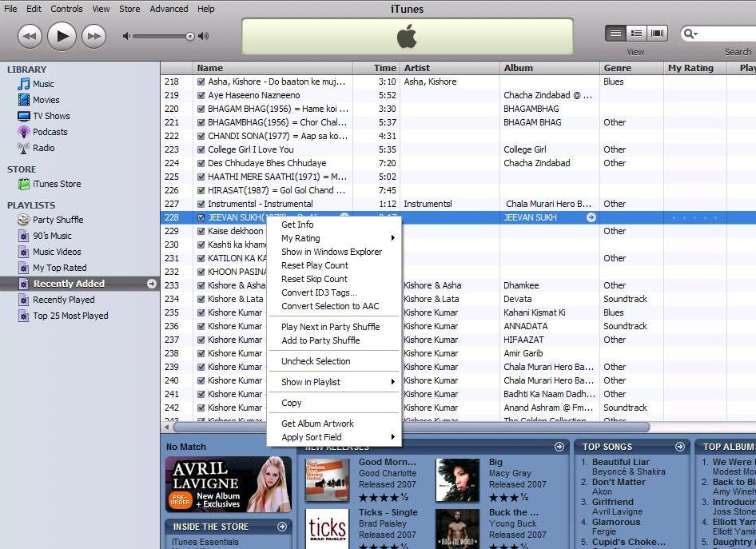
Task: Switch to list view button
Action: point(615,34)
